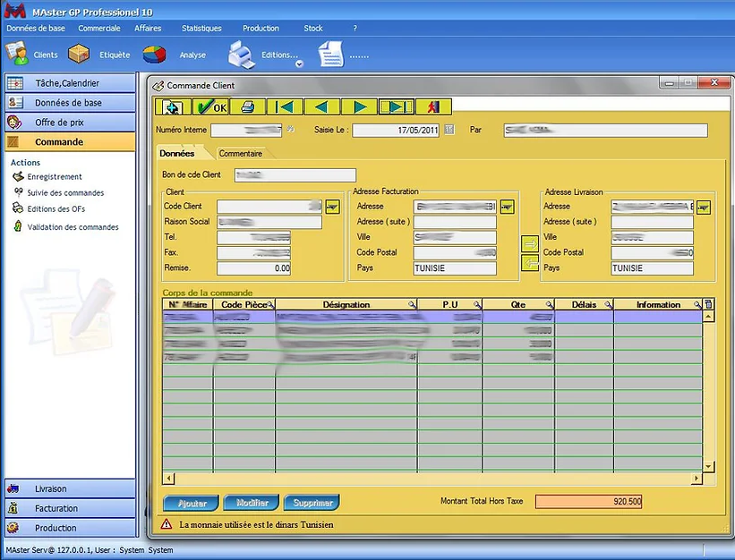The image size is (735, 560).
Task: Expand the Editions dropdown arrow
Action: click(x=299, y=64)
